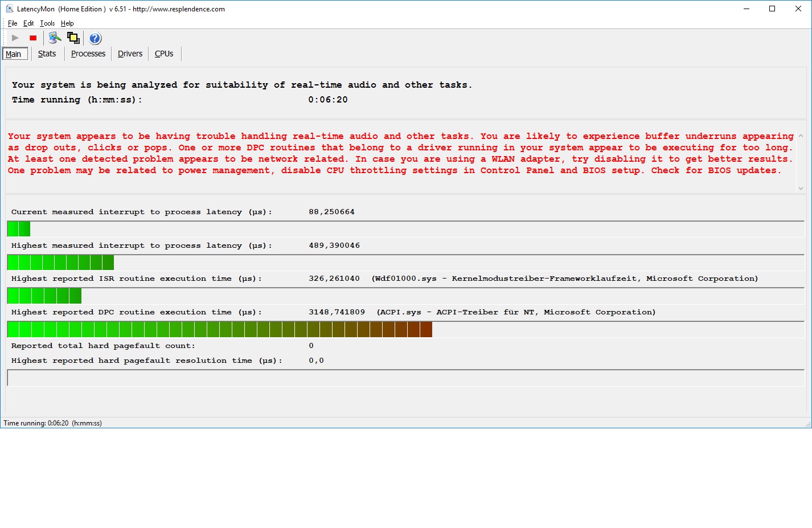
Task: Maximize the LatencyMon window
Action: point(772,9)
